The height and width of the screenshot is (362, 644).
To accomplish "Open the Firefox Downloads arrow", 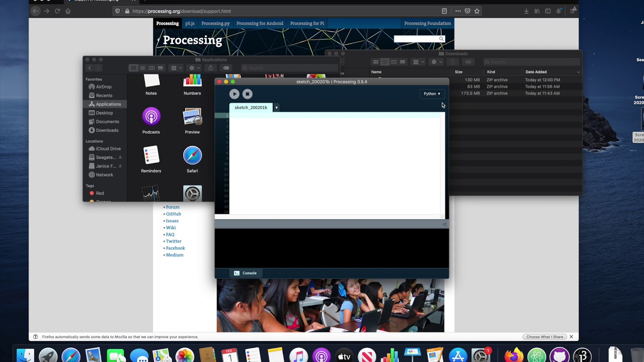I will click(526, 11).
